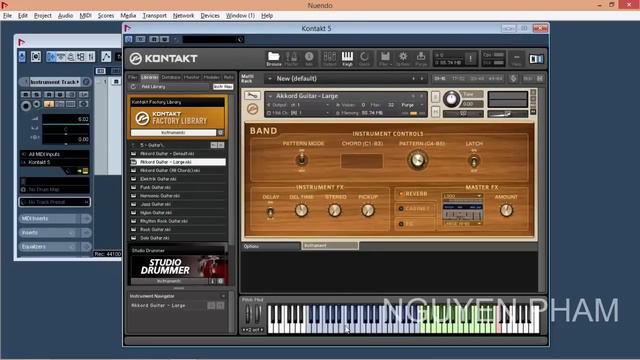Open the Transport menu
This screenshot has height=360, width=640.
coord(154,16)
